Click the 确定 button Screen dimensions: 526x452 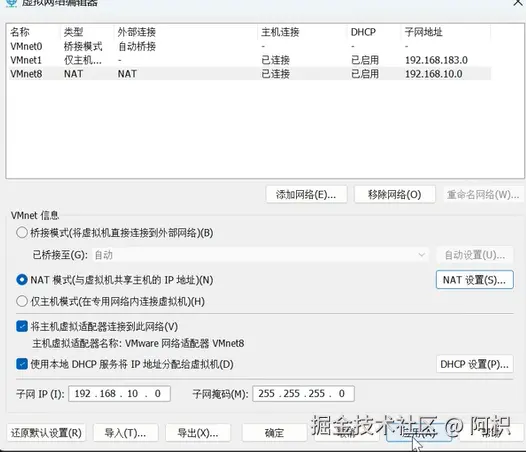tap(274, 433)
